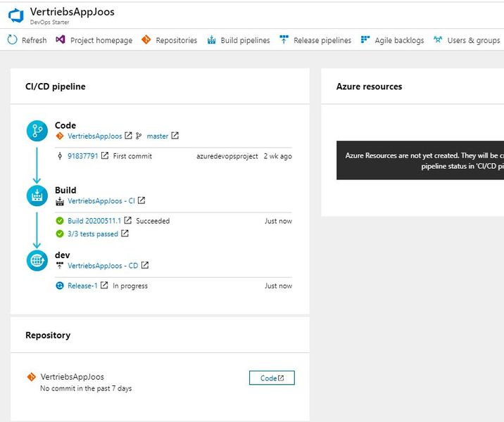Open Build pipelines from toolbar
Viewport: 504px width, 422px height.
tap(245, 40)
